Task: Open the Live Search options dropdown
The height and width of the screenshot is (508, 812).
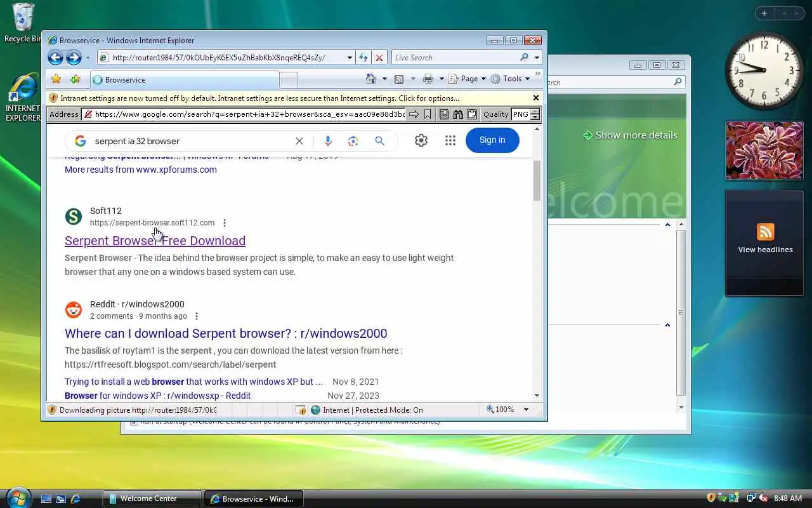Action: 537,58
